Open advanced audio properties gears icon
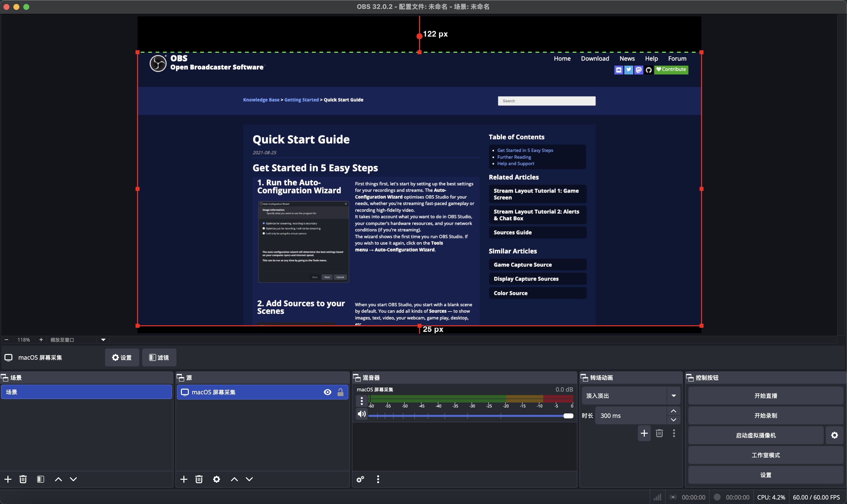The image size is (847, 504). (360, 479)
